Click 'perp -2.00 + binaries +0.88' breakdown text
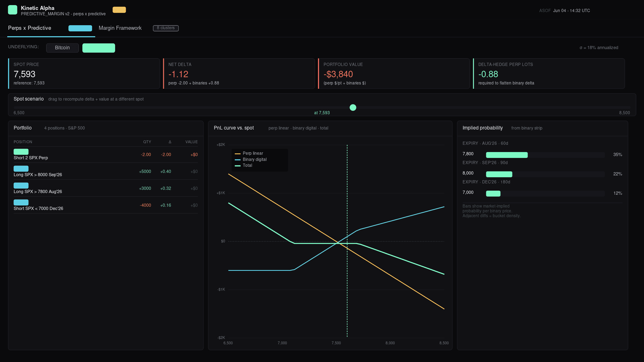This screenshot has height=362, width=644. (194, 83)
